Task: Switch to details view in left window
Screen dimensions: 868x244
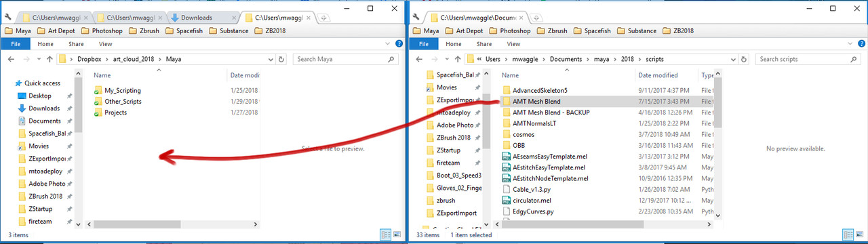Action: point(385,235)
